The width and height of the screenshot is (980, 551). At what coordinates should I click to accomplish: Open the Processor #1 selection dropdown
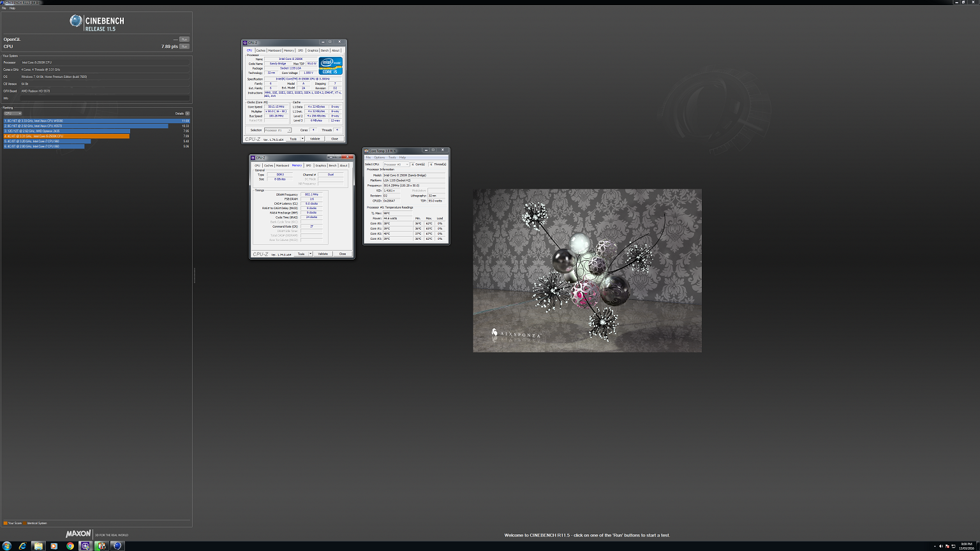point(278,130)
